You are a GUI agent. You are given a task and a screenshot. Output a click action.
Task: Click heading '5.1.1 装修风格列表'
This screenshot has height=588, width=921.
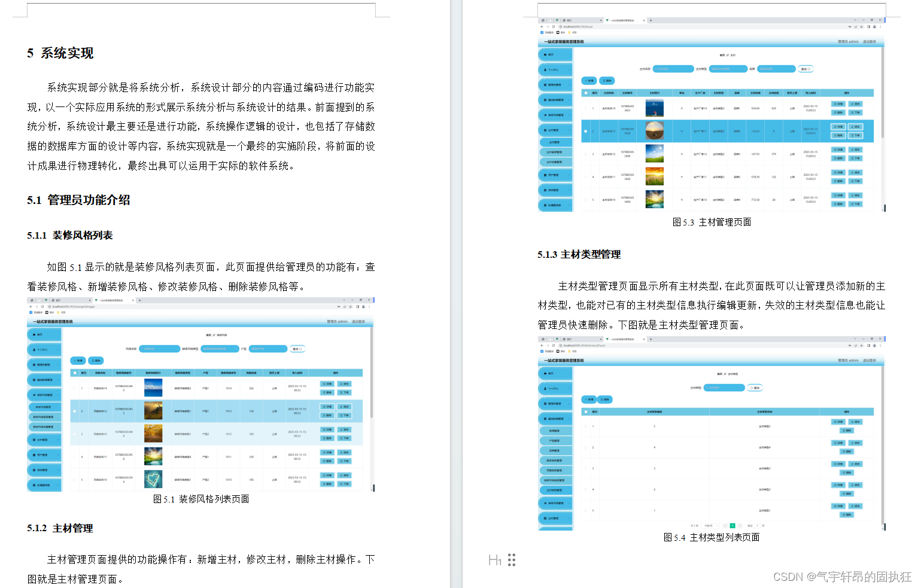tap(69, 236)
